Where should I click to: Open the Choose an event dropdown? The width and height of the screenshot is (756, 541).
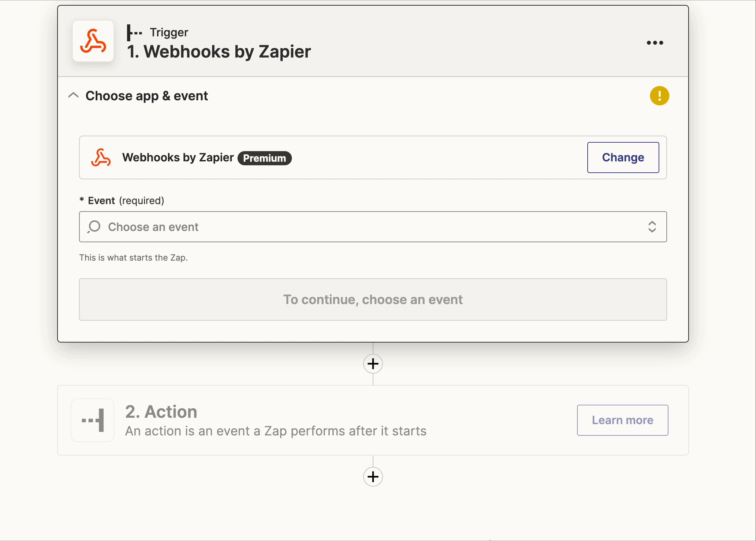point(373,227)
